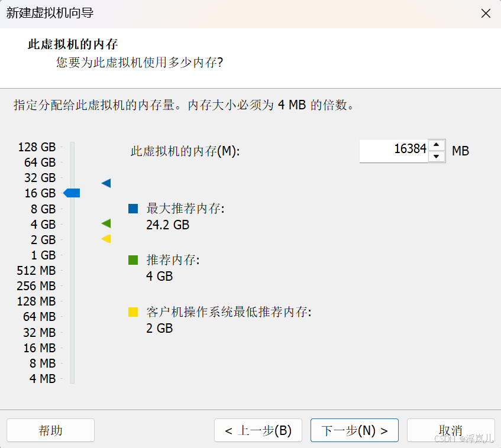This screenshot has width=501, height=448.
Task: Click the 64 MB scale label
Action: (40, 317)
